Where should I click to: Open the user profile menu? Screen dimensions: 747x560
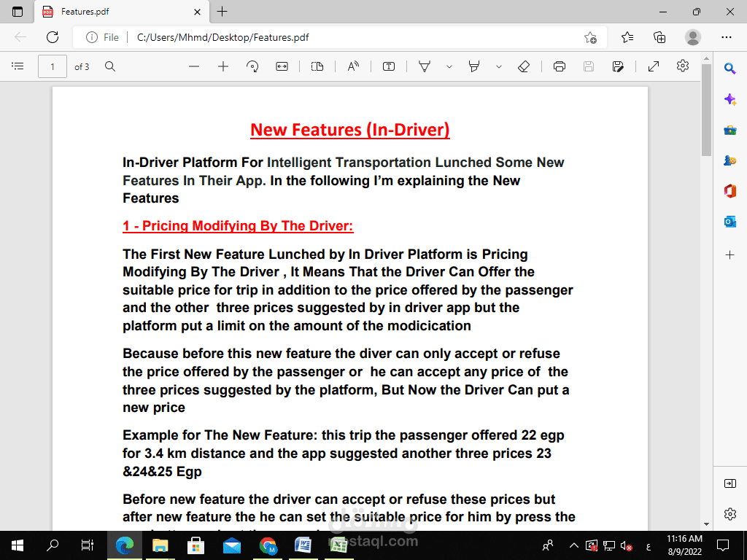pos(693,37)
